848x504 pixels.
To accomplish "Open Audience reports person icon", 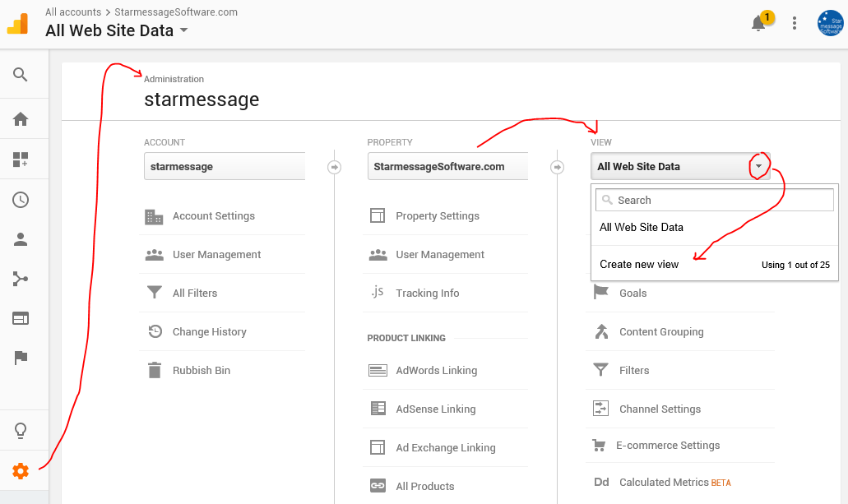I will pos(21,239).
